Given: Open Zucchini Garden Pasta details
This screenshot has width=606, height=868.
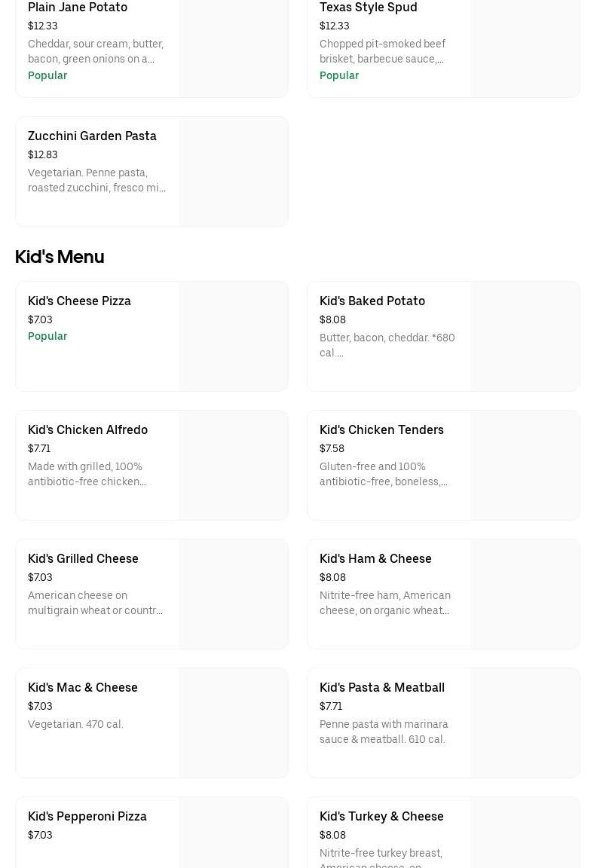Looking at the screenshot, I should click(92, 136).
